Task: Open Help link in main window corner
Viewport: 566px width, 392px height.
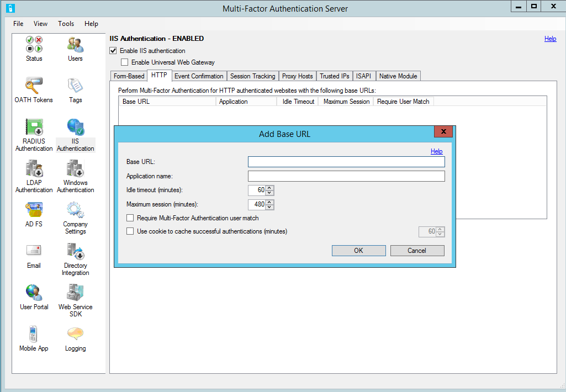Action: click(550, 39)
